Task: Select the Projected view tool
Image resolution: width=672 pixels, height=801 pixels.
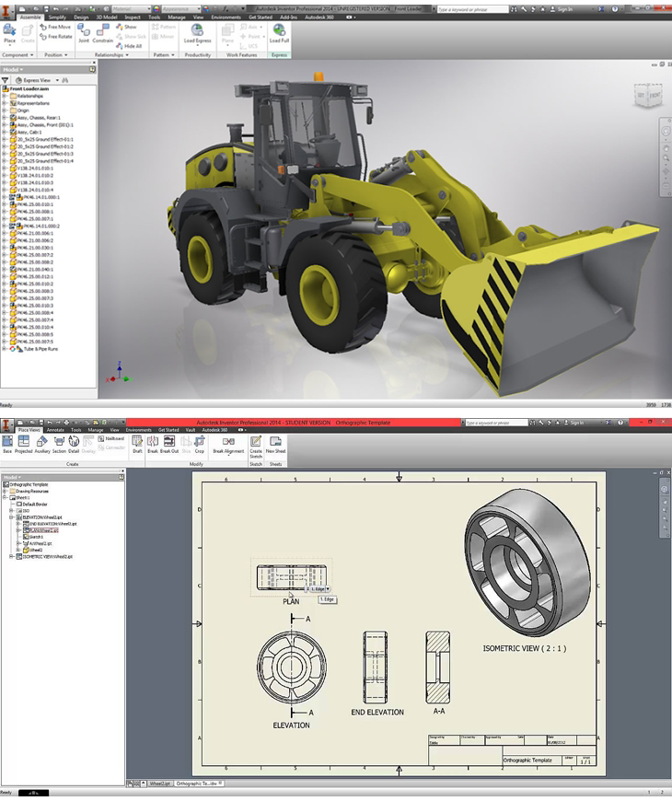Action: (24, 444)
